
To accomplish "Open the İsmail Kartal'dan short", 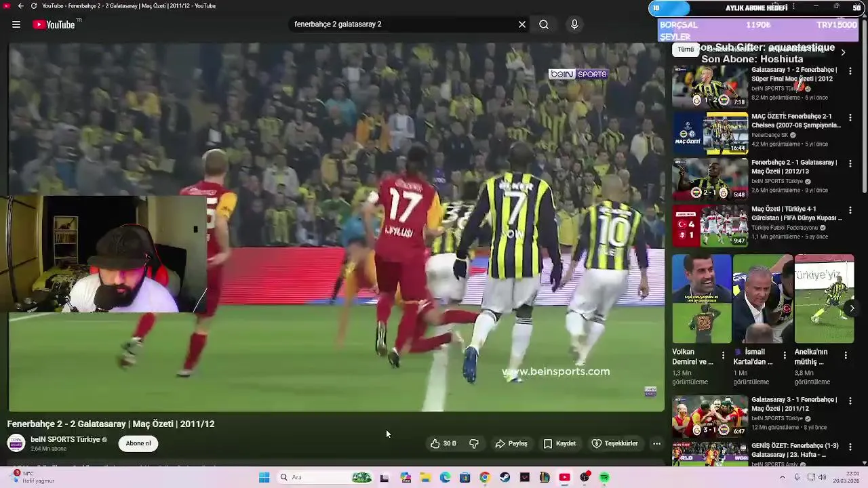I will 763,299.
